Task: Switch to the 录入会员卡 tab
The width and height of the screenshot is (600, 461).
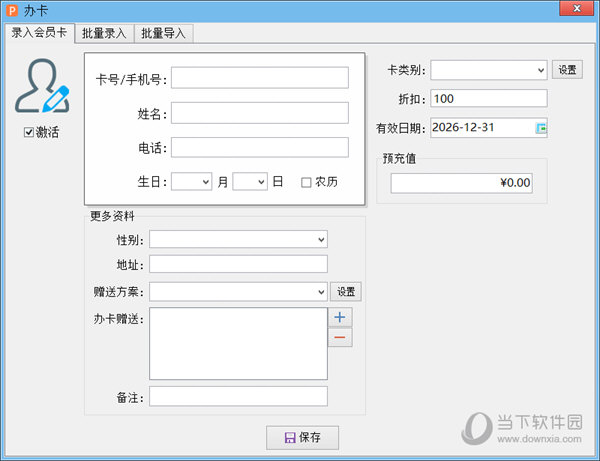Action: click(x=39, y=33)
